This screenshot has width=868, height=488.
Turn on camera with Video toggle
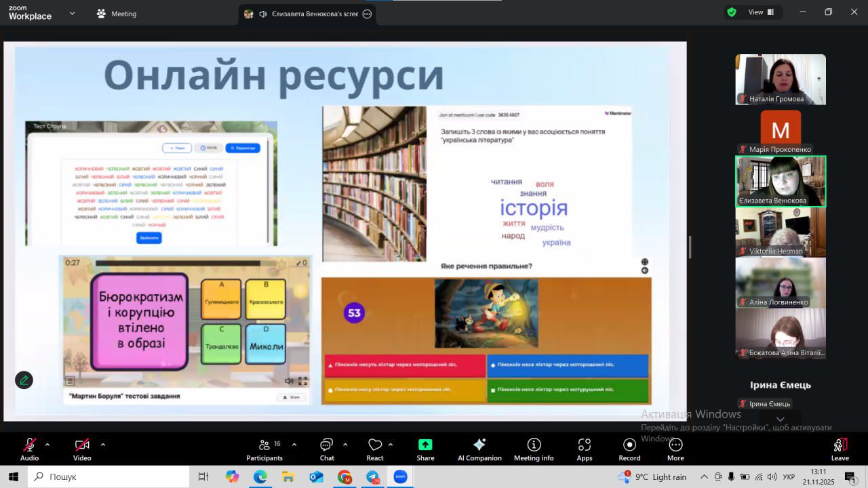point(82,449)
